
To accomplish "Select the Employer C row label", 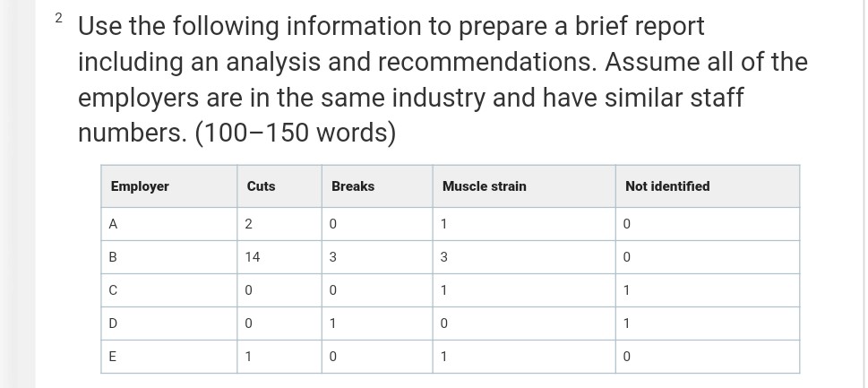I will coord(113,290).
